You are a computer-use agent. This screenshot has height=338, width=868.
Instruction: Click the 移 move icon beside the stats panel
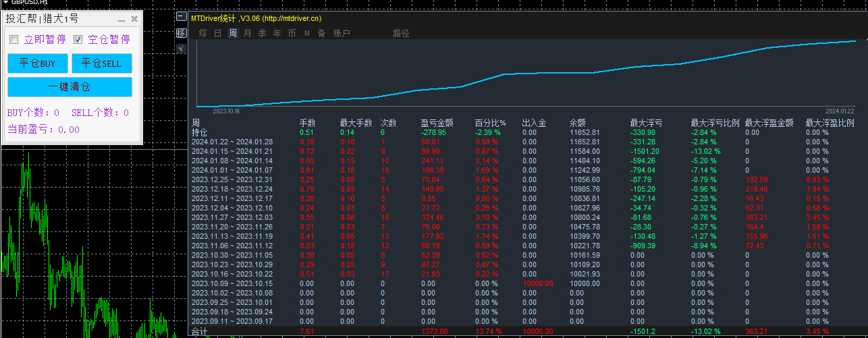click(181, 33)
